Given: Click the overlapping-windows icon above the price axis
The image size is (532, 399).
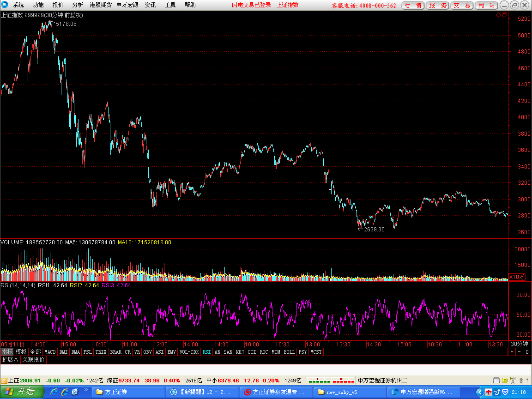Looking at the screenshot, I should coord(505,15).
